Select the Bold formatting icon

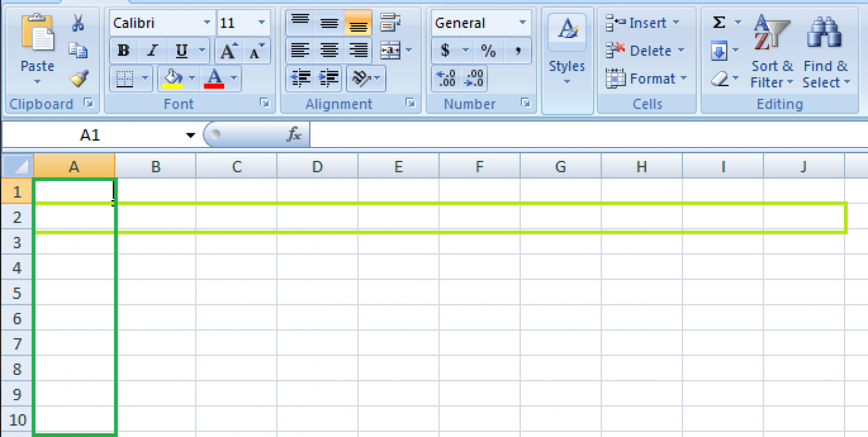pyautogui.click(x=123, y=51)
